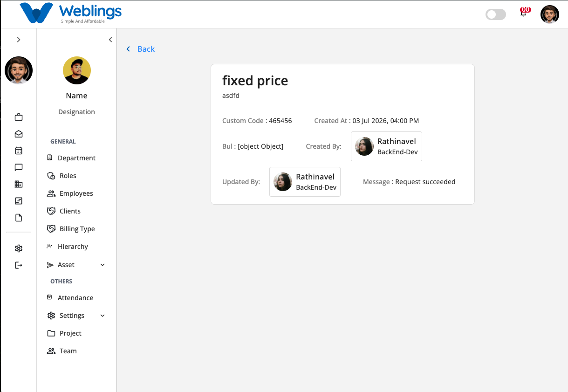The image size is (568, 392).
Task: Open the calendar icon in left rail
Action: [19, 151]
